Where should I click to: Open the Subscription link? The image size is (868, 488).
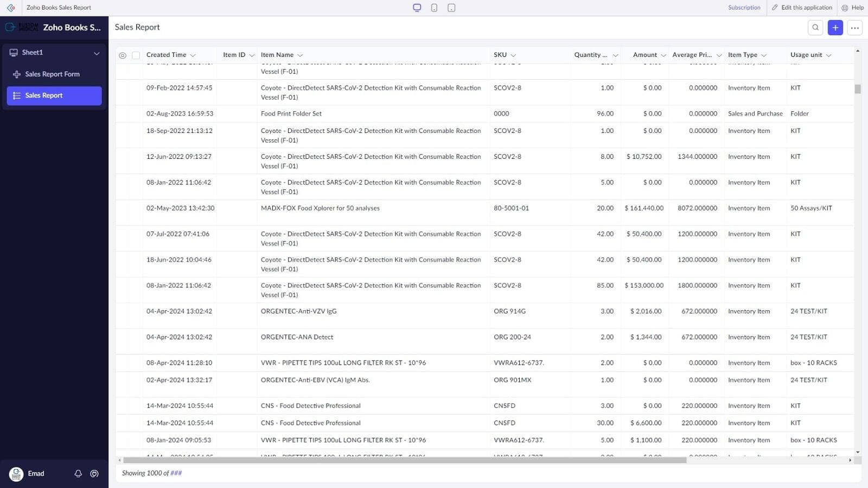(744, 8)
